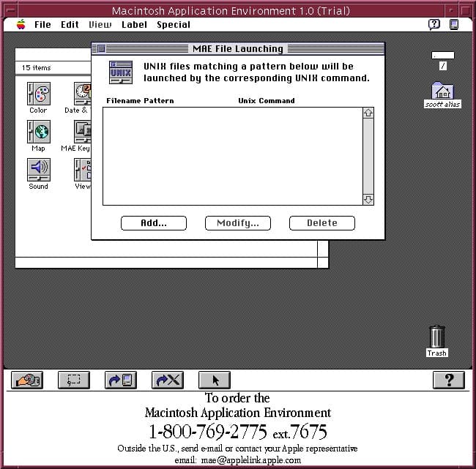Click the 15 items label in Finder window
476x469 pixels.
pyautogui.click(x=36, y=67)
